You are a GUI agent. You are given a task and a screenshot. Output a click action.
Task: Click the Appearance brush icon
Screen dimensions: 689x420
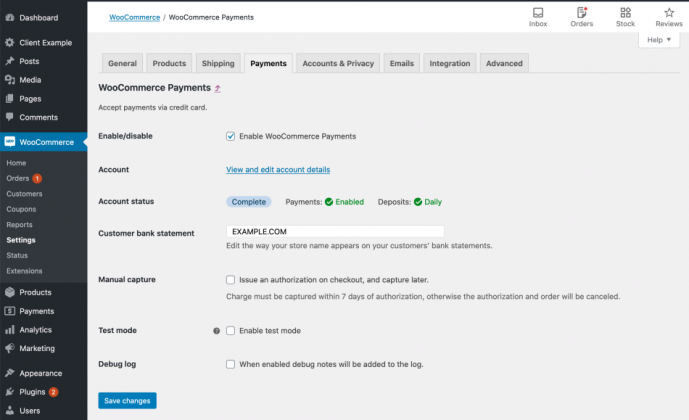click(x=10, y=373)
